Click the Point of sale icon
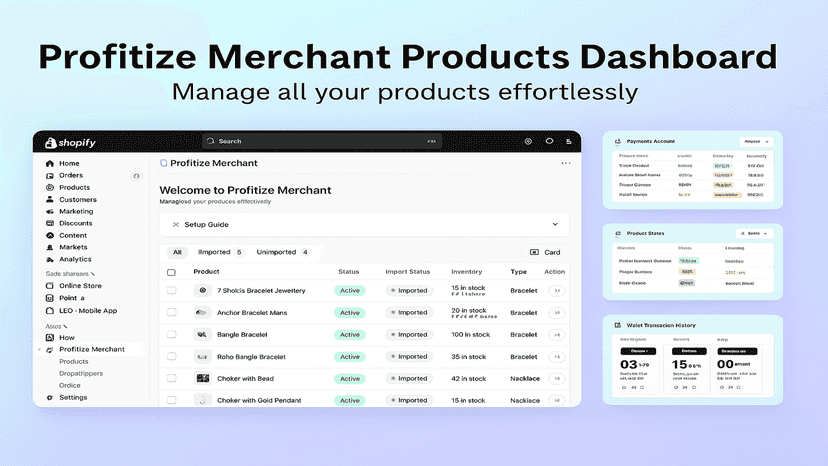 click(x=50, y=298)
